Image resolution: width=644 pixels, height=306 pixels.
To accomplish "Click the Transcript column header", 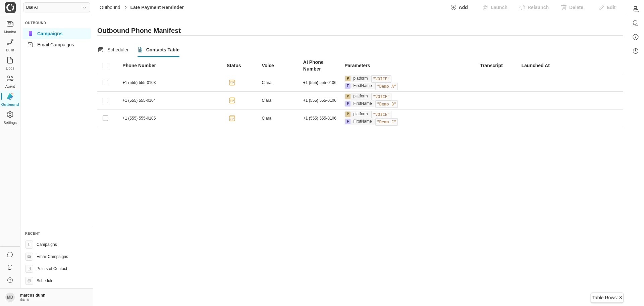I will click(491, 65).
